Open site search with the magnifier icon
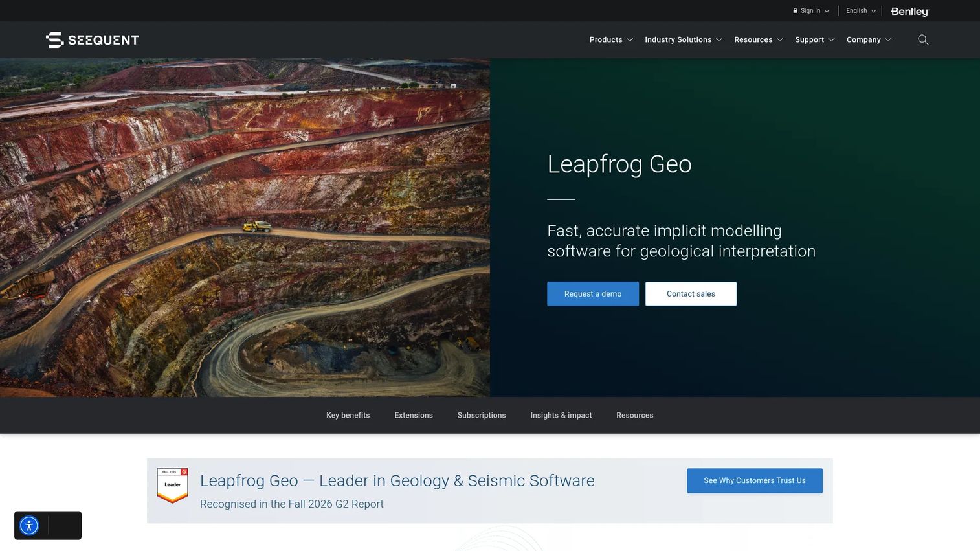Screen dimensions: 980x551 click(x=923, y=40)
